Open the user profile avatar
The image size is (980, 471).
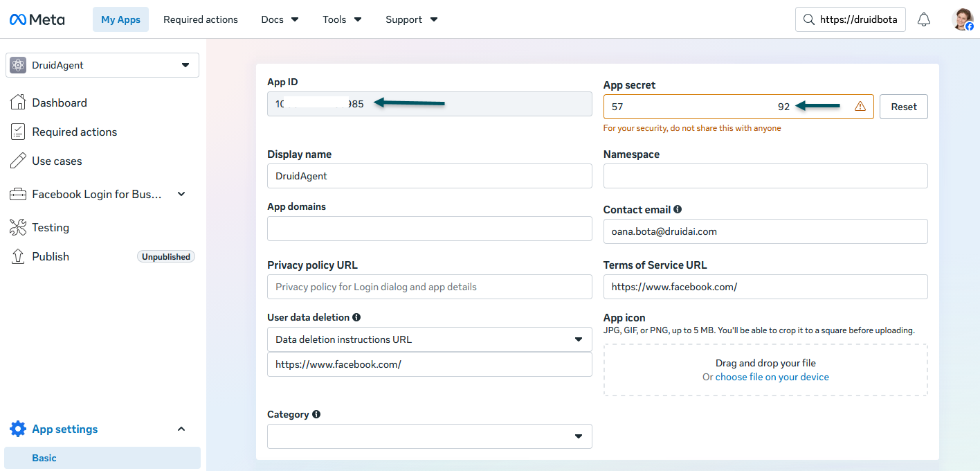click(963, 19)
